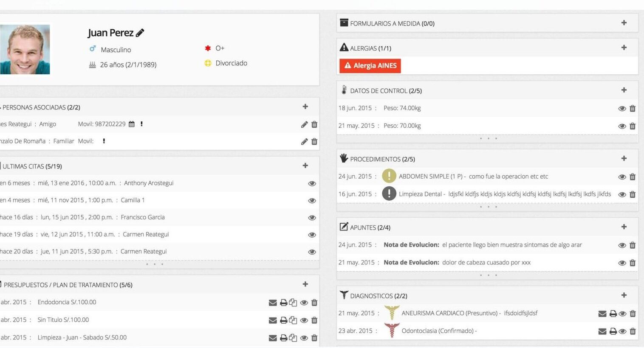Add a new Datos de Control entry
The image size is (644, 348).
[624, 90]
